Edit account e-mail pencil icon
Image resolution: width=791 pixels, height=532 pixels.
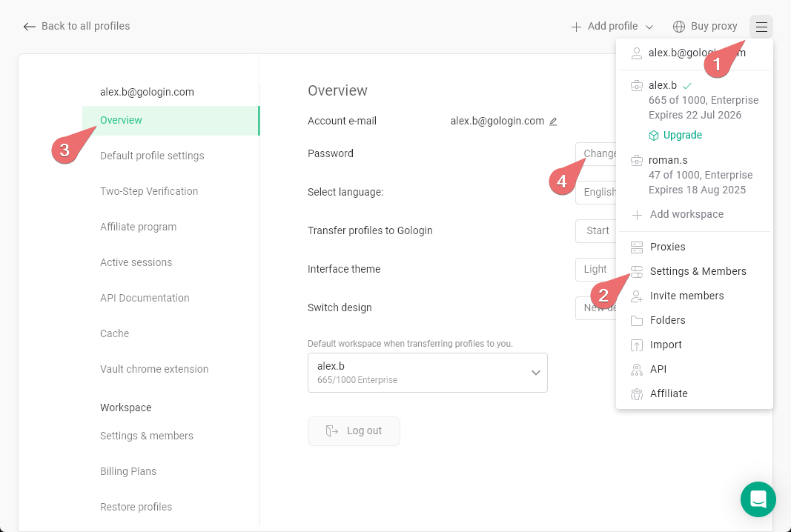(553, 122)
